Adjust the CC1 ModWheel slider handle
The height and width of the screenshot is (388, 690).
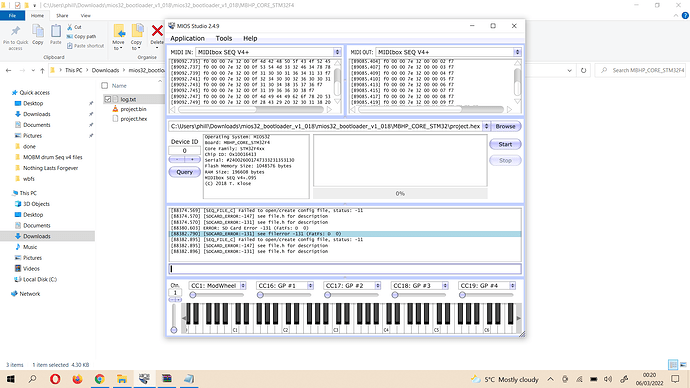click(x=193, y=295)
